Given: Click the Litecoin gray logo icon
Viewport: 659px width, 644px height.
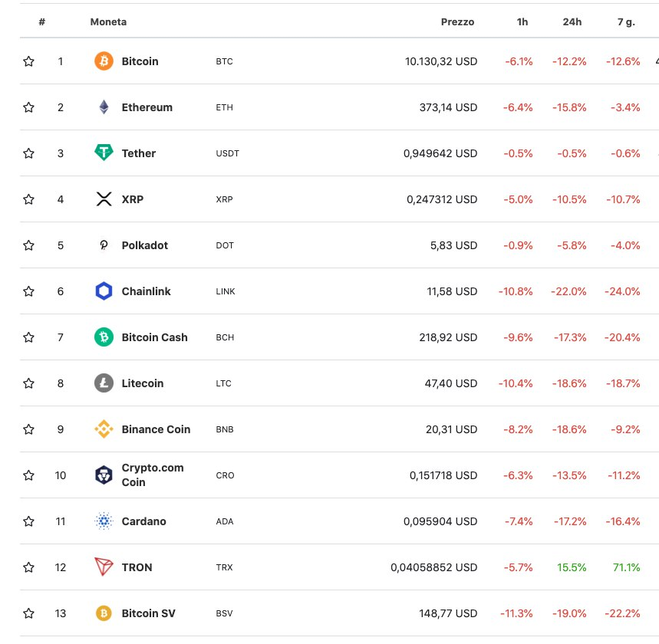Looking at the screenshot, I should coord(104,383).
